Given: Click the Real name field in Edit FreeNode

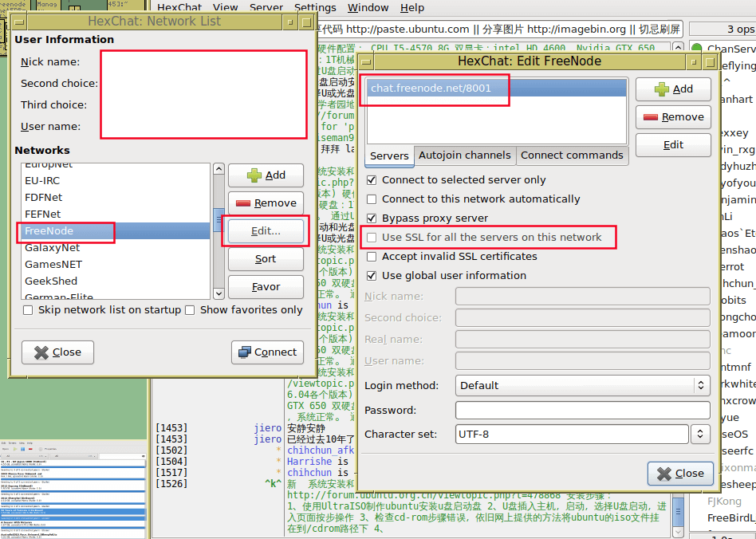Looking at the screenshot, I should coord(582,340).
